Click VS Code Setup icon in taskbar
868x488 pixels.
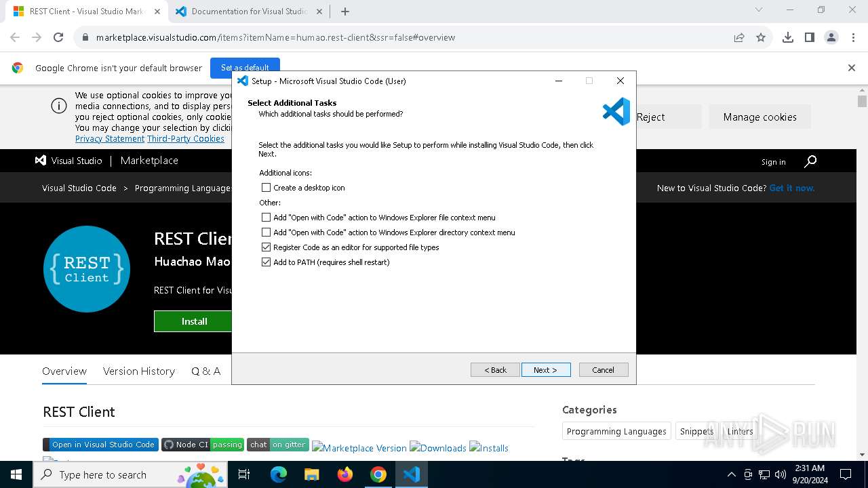[412, 474]
